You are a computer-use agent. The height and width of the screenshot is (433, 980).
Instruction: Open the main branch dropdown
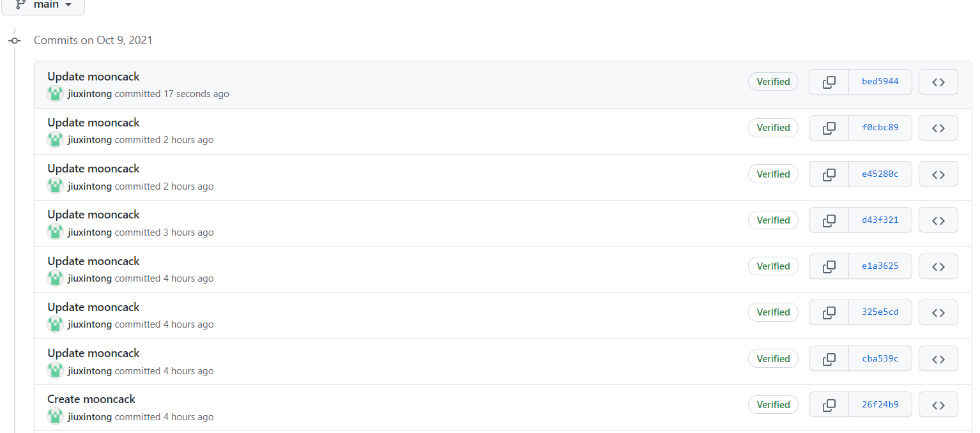coord(43,5)
